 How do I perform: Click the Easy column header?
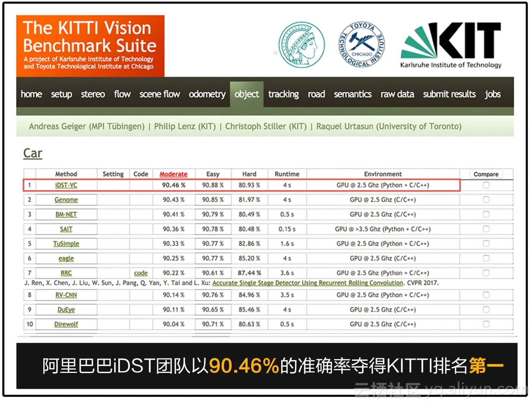coord(213,174)
